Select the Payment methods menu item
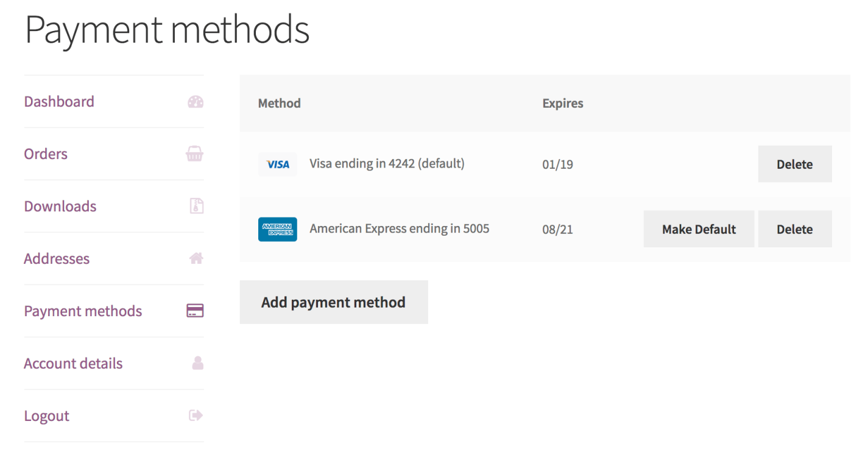Image resolution: width=868 pixels, height=452 pixels. 83,311
